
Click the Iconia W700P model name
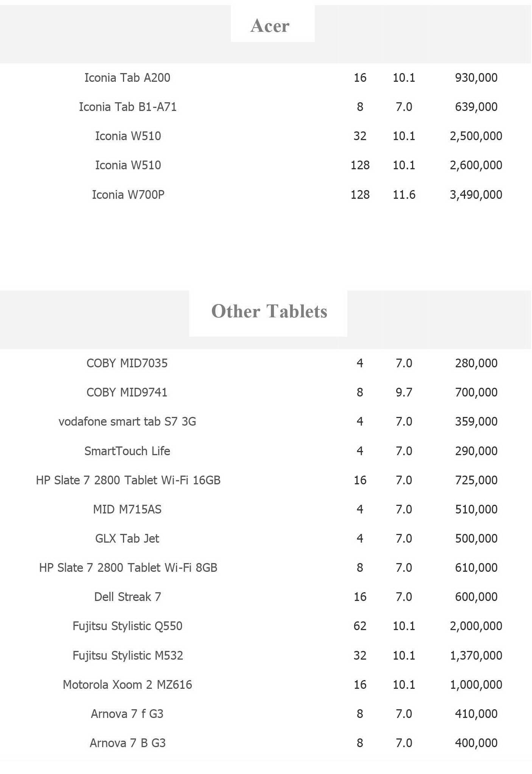click(x=128, y=195)
